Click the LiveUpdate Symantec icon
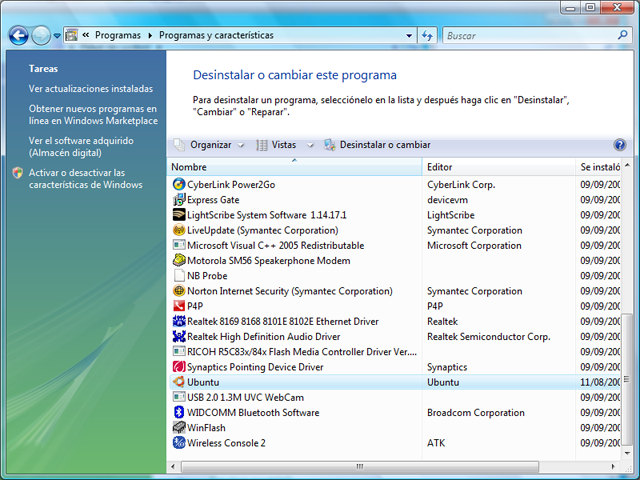The width and height of the screenshot is (640, 480). [179, 230]
